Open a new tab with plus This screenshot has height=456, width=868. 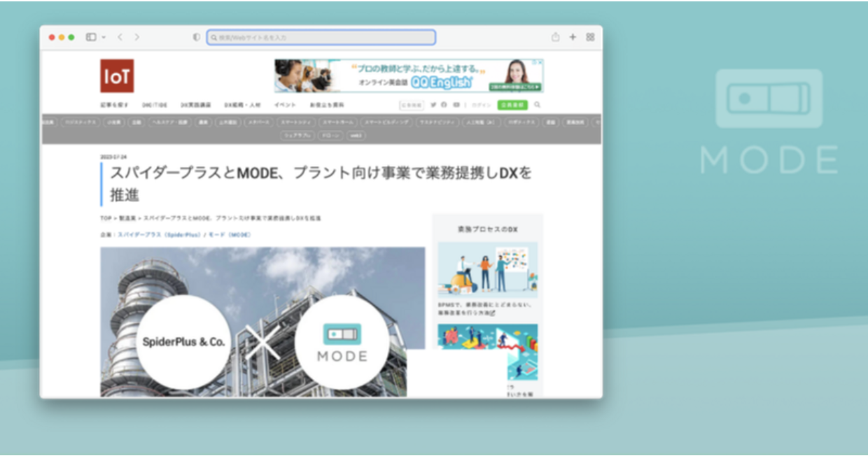[573, 37]
